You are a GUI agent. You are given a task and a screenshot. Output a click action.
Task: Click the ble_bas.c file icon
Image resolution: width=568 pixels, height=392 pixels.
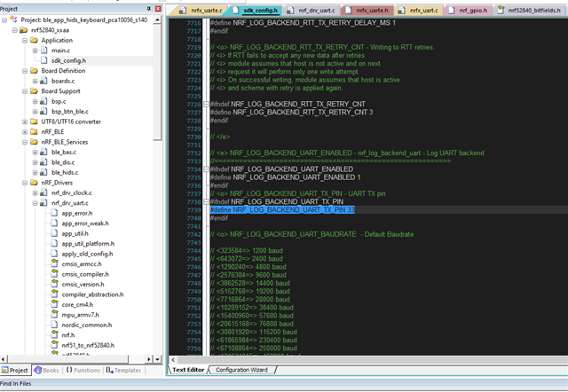(43, 152)
